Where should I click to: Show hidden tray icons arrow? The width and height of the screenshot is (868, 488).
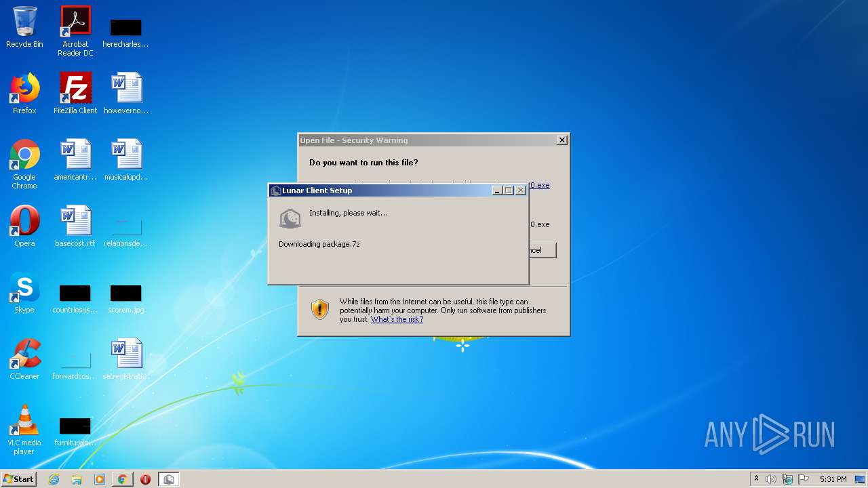756,479
